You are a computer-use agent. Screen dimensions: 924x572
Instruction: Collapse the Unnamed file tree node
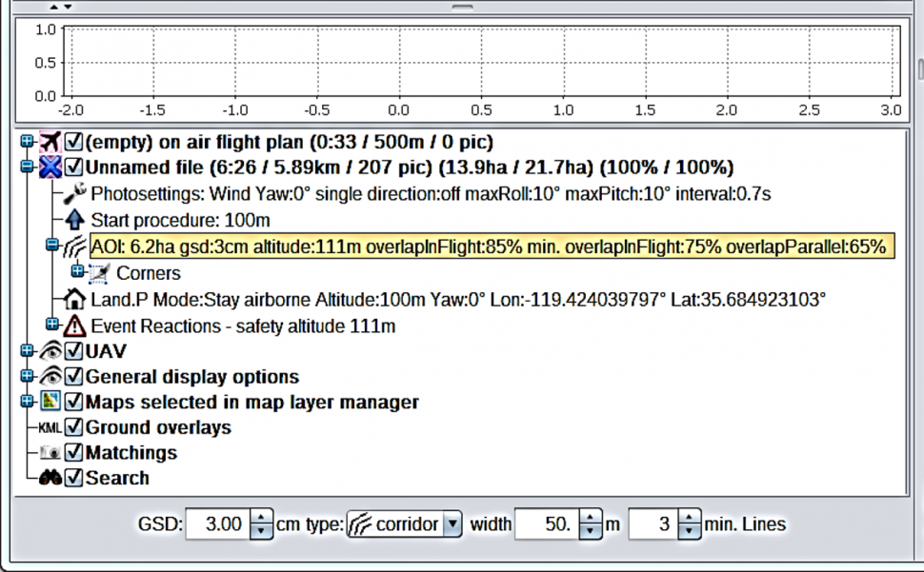tap(27, 168)
